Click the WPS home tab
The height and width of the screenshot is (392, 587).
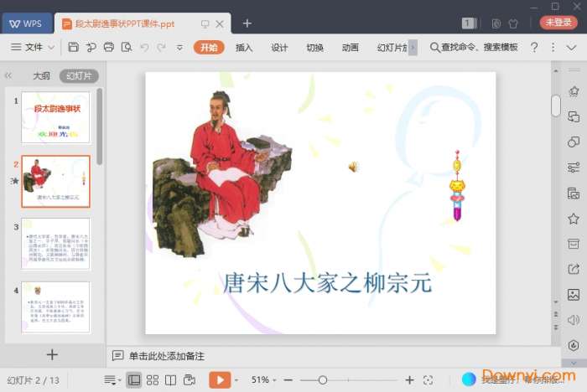coord(27,23)
